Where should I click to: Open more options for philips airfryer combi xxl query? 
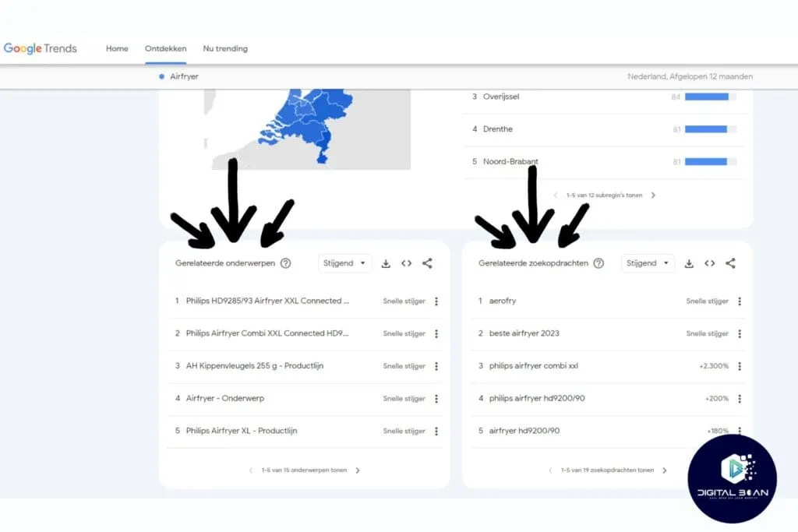(x=740, y=366)
